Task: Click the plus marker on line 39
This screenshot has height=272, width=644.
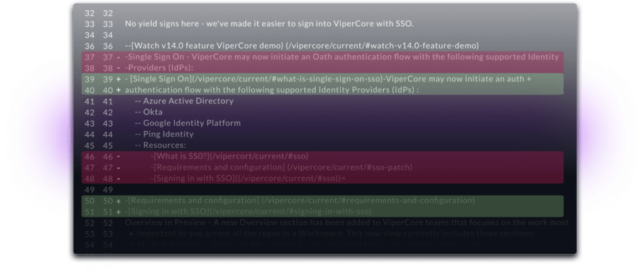Action: [119, 79]
